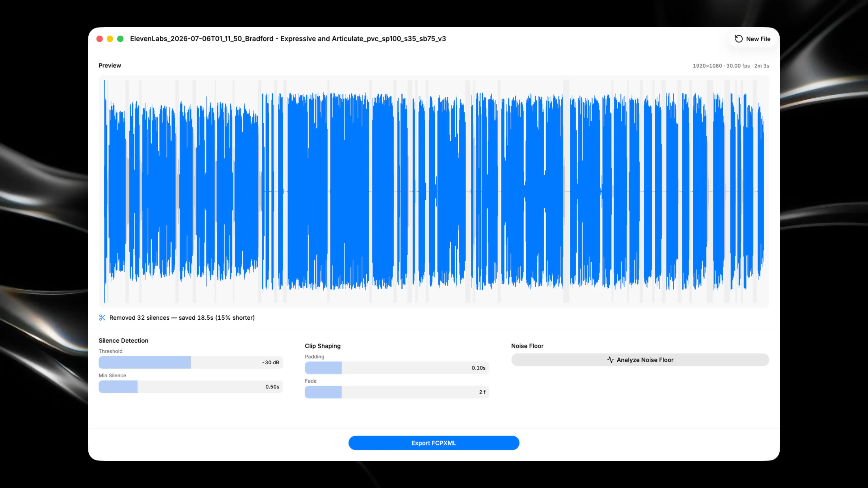Click the green fullscreen window dot
This screenshot has width=868, height=488.
pyautogui.click(x=120, y=39)
